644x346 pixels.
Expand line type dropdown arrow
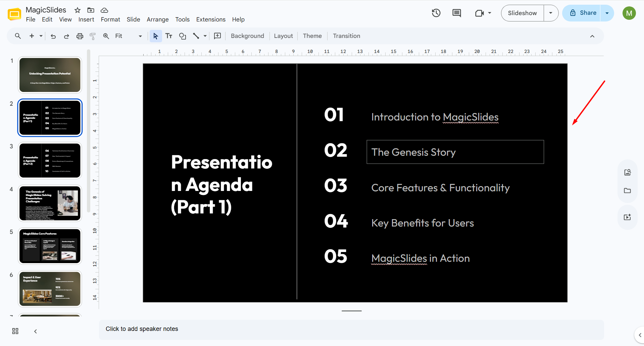(x=205, y=36)
